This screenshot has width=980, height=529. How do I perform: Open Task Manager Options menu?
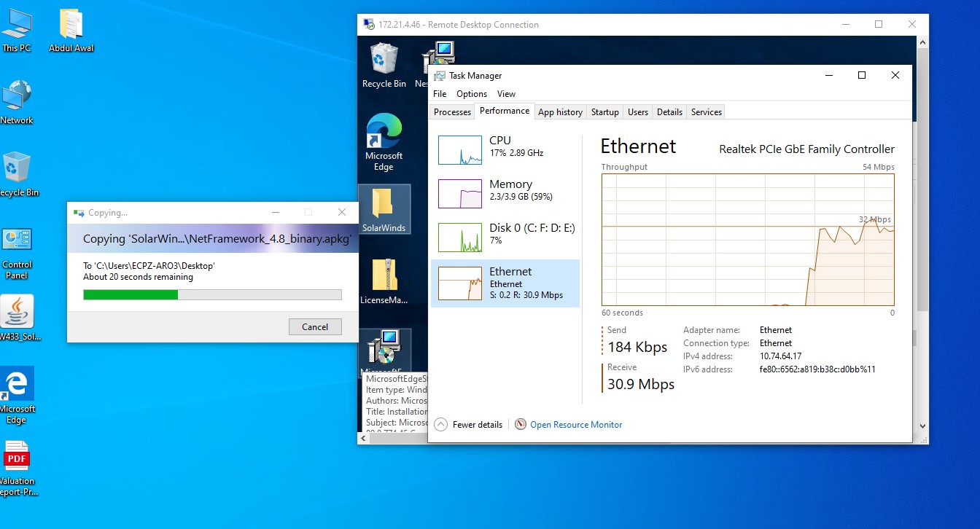point(472,94)
